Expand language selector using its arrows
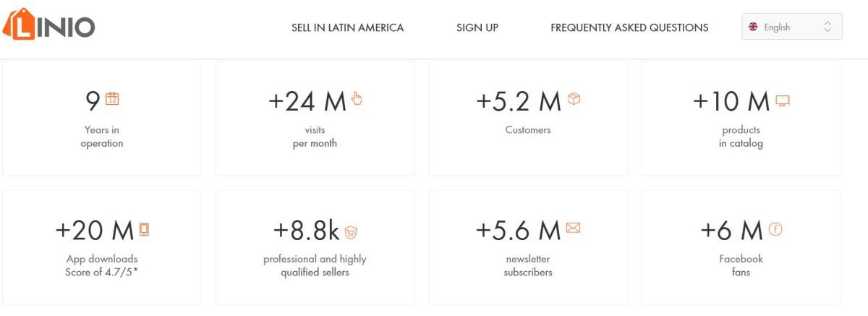 click(x=828, y=27)
